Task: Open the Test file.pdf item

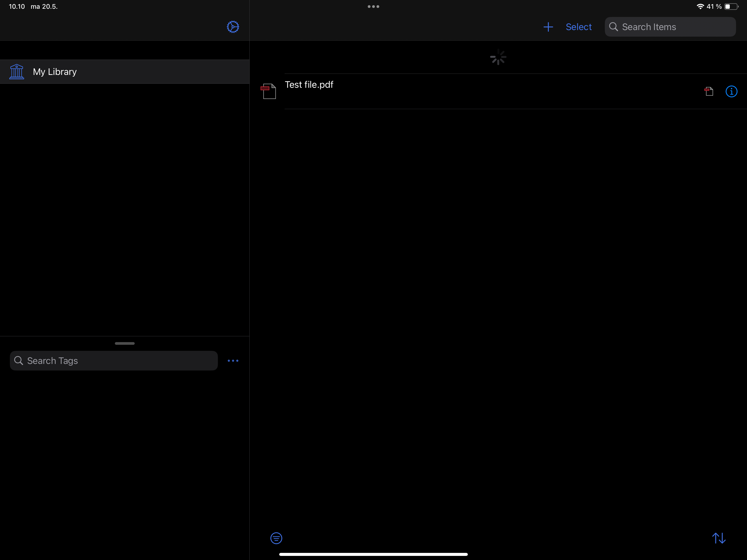Action: click(x=309, y=85)
